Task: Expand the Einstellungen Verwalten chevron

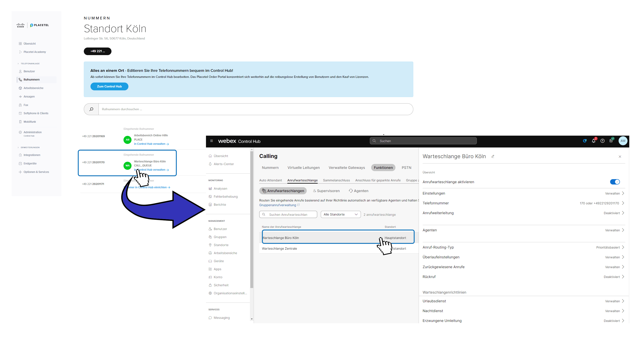Action: (623, 193)
